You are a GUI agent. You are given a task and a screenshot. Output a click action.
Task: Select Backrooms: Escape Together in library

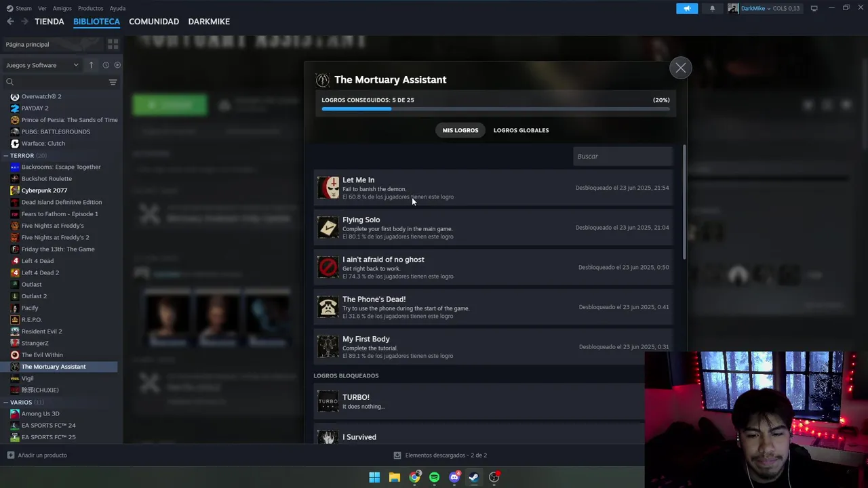(61, 167)
